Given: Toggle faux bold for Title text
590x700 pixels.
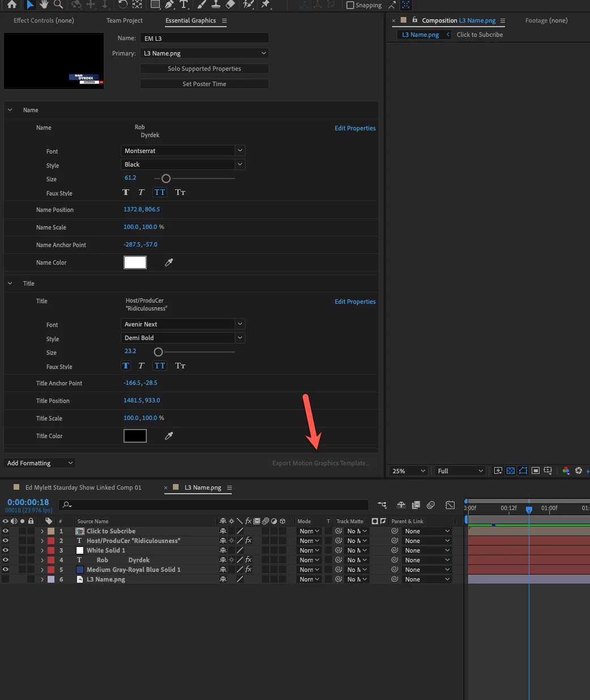Looking at the screenshot, I should tap(126, 366).
